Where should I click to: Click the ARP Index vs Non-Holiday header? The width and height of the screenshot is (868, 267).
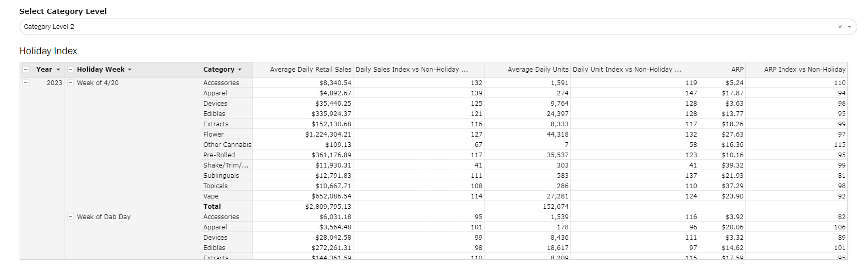pyautogui.click(x=805, y=70)
